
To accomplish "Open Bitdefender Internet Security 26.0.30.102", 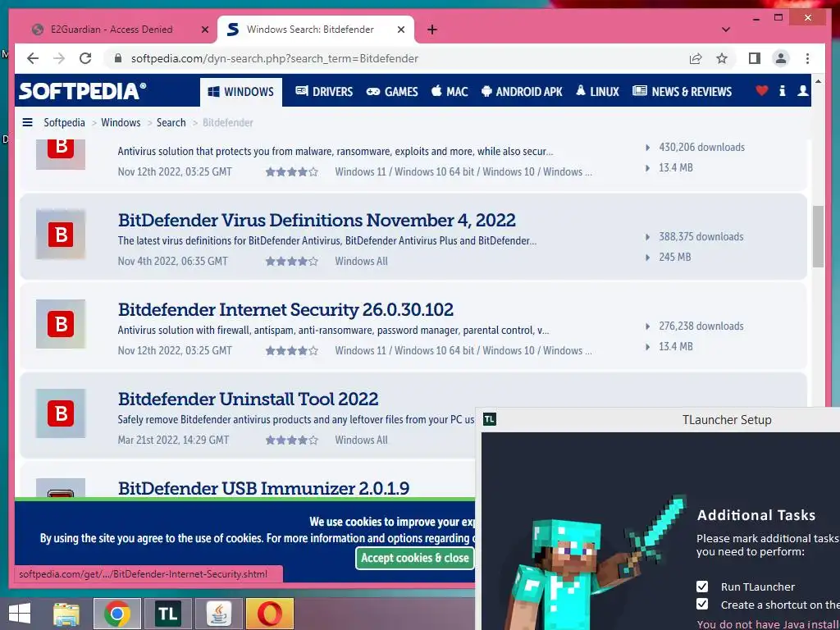I will pyautogui.click(x=285, y=309).
